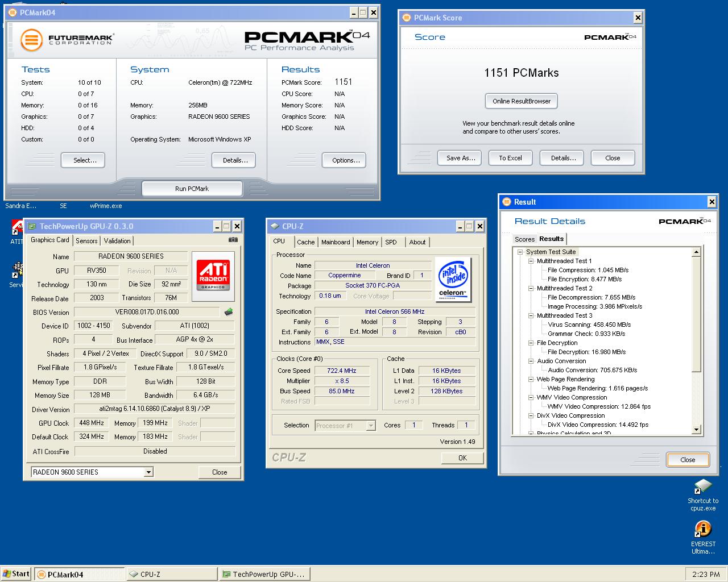Select the Virus Scanning: 458.450 MB/s row
The image size is (728, 582).
[589, 325]
